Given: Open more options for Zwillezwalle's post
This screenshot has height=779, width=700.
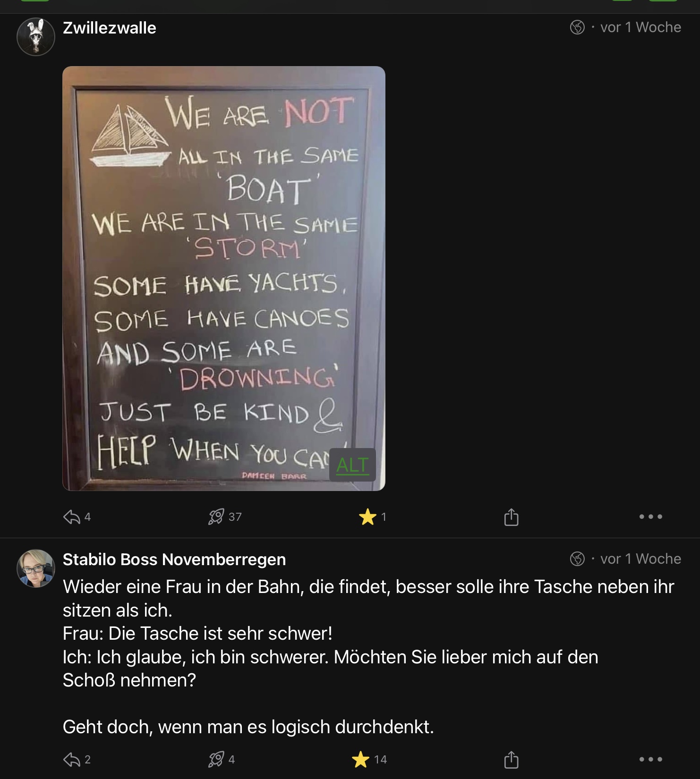Looking at the screenshot, I should 650,517.
